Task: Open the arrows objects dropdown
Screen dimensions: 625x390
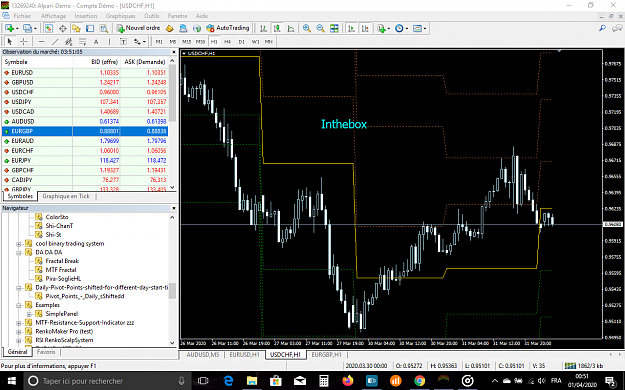Action: pos(140,41)
